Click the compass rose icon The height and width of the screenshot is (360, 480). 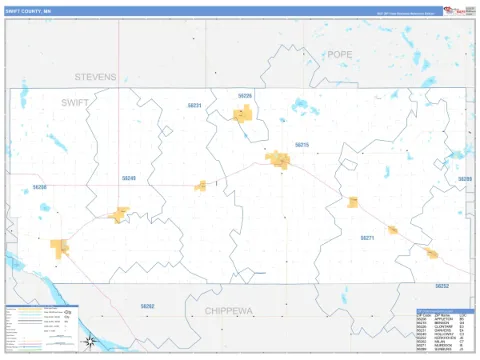90,341
